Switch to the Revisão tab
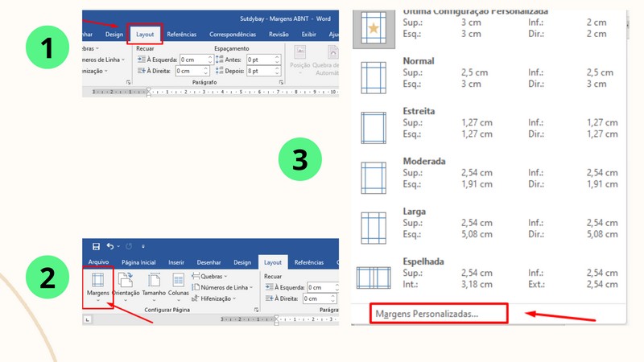Image resolution: width=644 pixels, height=362 pixels. (x=279, y=35)
